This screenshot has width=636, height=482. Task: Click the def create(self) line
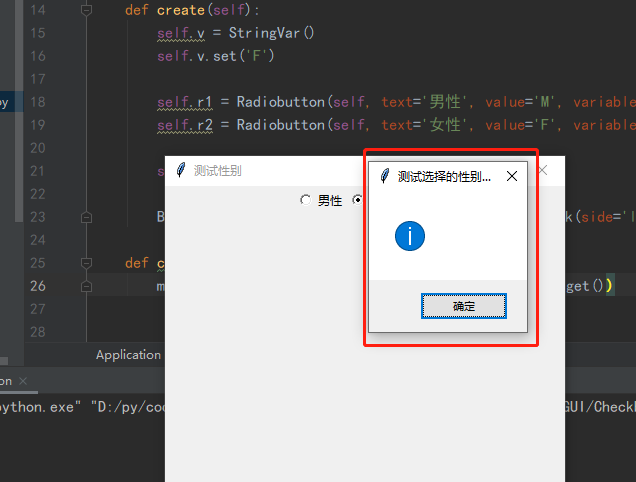point(192,10)
